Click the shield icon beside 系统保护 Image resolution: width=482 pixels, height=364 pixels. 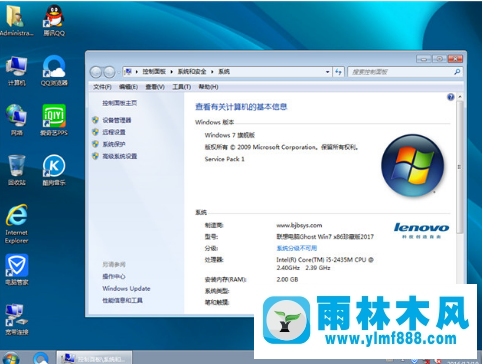point(95,144)
